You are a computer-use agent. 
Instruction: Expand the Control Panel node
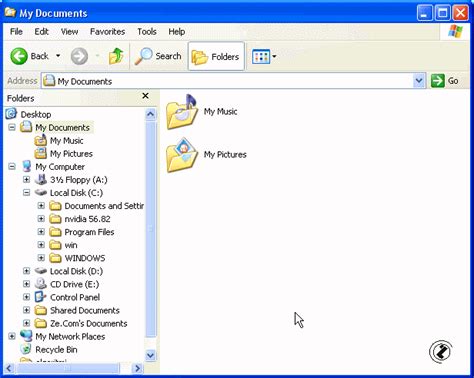[x=27, y=297]
